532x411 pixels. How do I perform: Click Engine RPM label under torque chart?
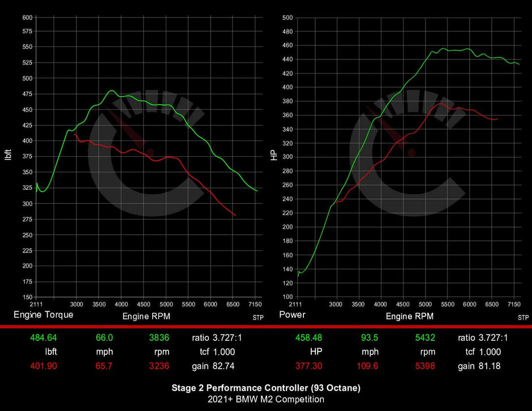pyautogui.click(x=146, y=316)
